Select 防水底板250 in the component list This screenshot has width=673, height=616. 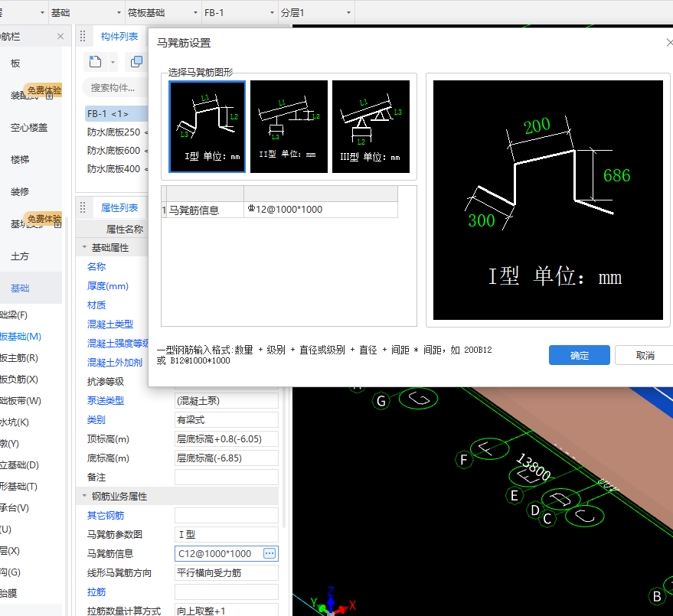116,132
